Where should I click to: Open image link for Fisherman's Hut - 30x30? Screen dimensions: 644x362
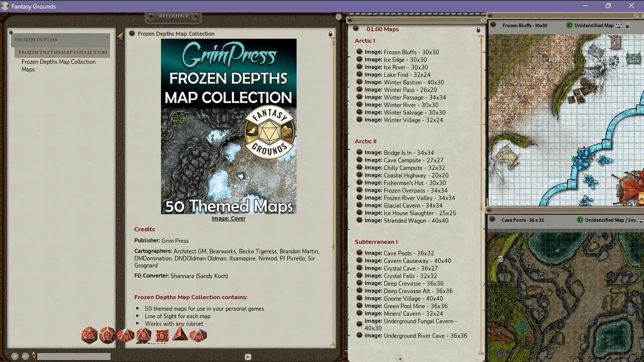pos(359,183)
